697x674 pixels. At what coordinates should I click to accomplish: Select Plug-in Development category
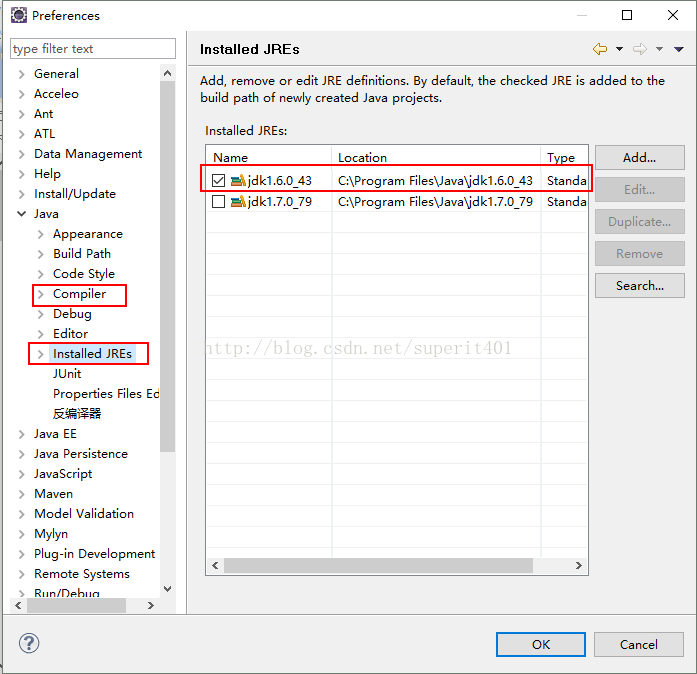[x=95, y=554]
